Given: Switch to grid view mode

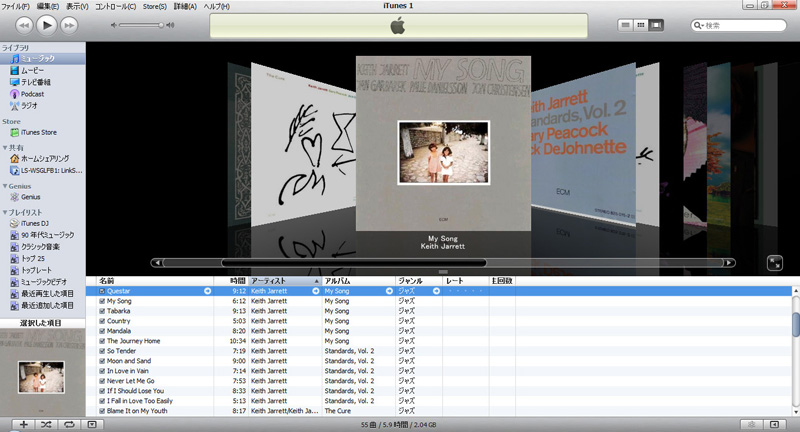Looking at the screenshot, I should tap(641, 24).
